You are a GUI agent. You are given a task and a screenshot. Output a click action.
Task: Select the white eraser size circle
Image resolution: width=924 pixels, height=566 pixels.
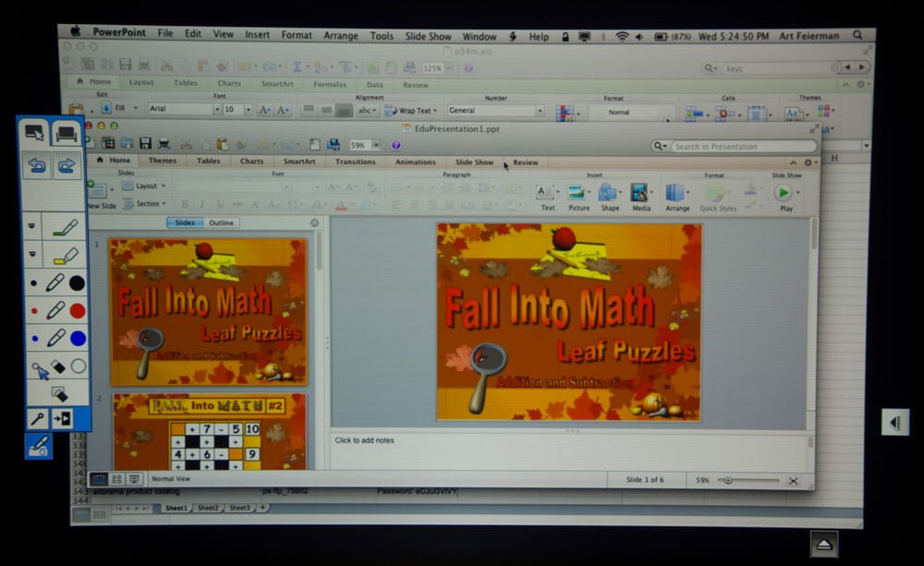click(79, 367)
